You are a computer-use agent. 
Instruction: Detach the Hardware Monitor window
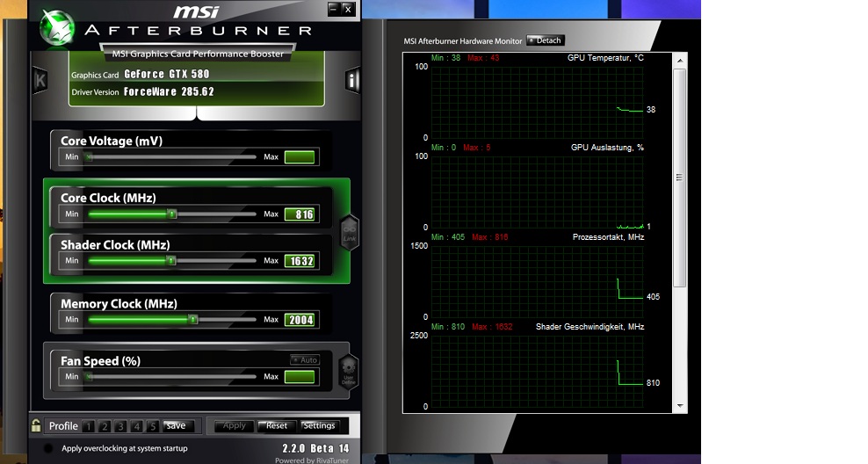coord(546,40)
